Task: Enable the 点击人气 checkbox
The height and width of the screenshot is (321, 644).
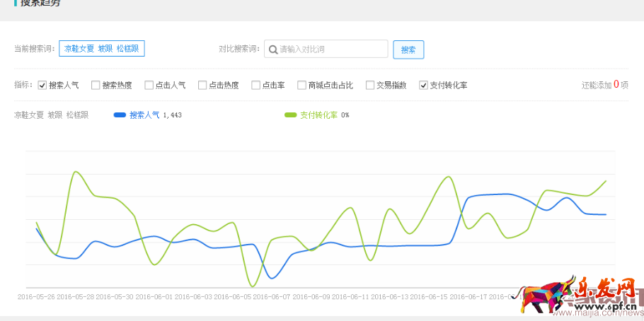Action: coord(149,86)
